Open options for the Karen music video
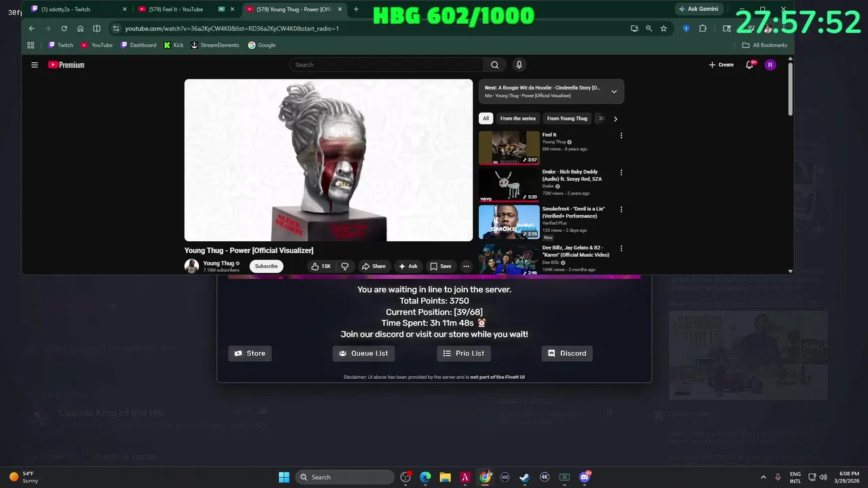The height and width of the screenshot is (488, 868). tap(621, 249)
